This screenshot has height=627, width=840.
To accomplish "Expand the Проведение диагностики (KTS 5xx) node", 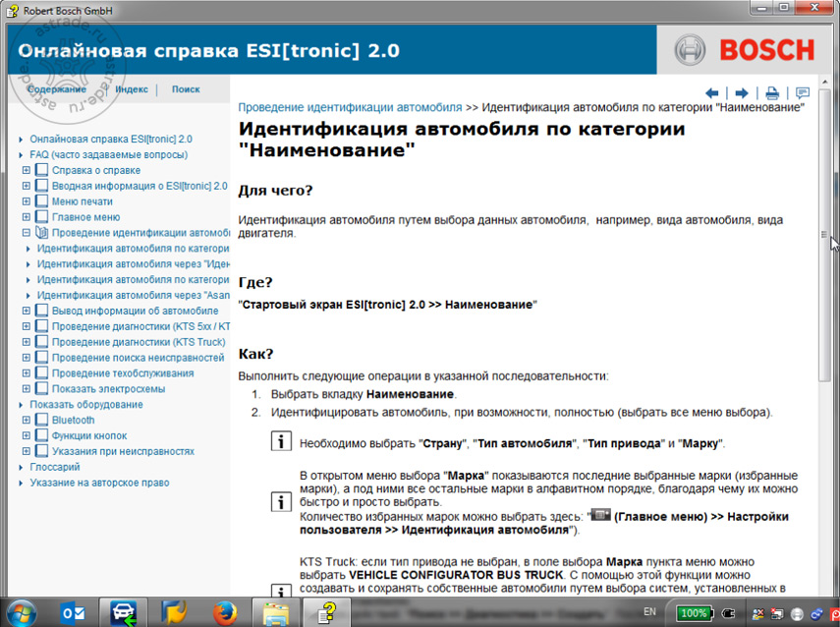I will (x=26, y=326).
